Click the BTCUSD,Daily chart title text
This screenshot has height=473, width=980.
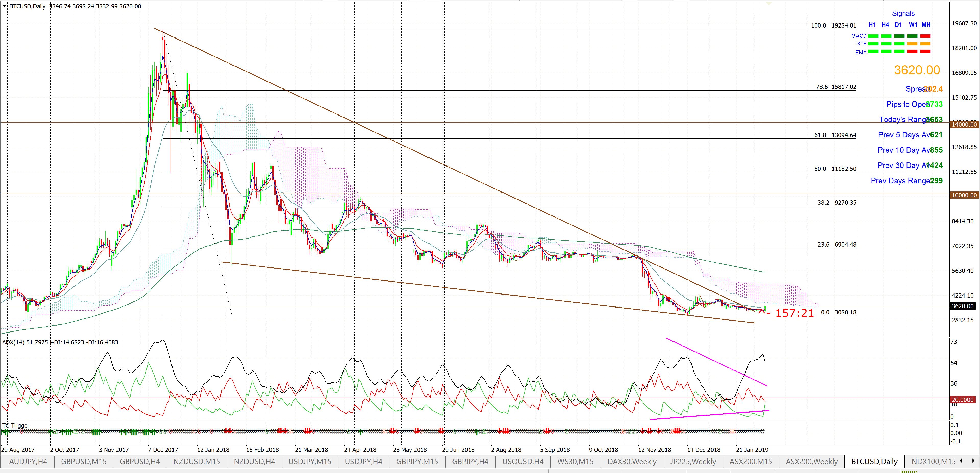[x=27, y=6]
